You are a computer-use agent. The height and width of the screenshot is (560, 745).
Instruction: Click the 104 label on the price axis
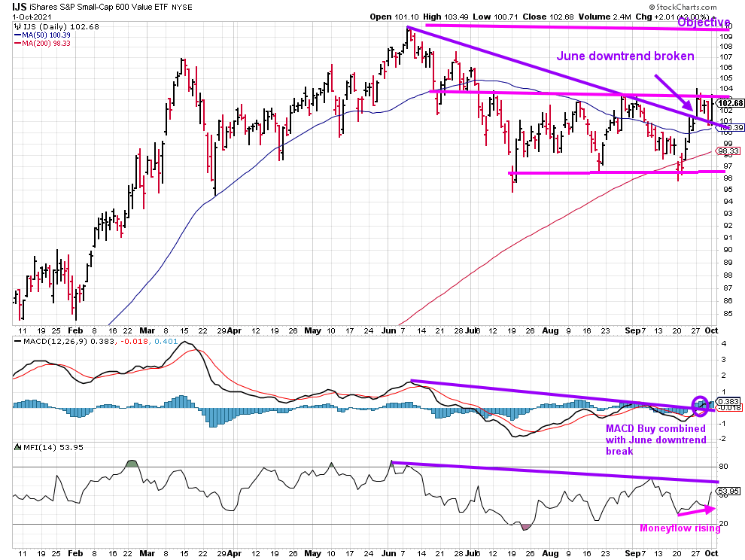click(725, 89)
